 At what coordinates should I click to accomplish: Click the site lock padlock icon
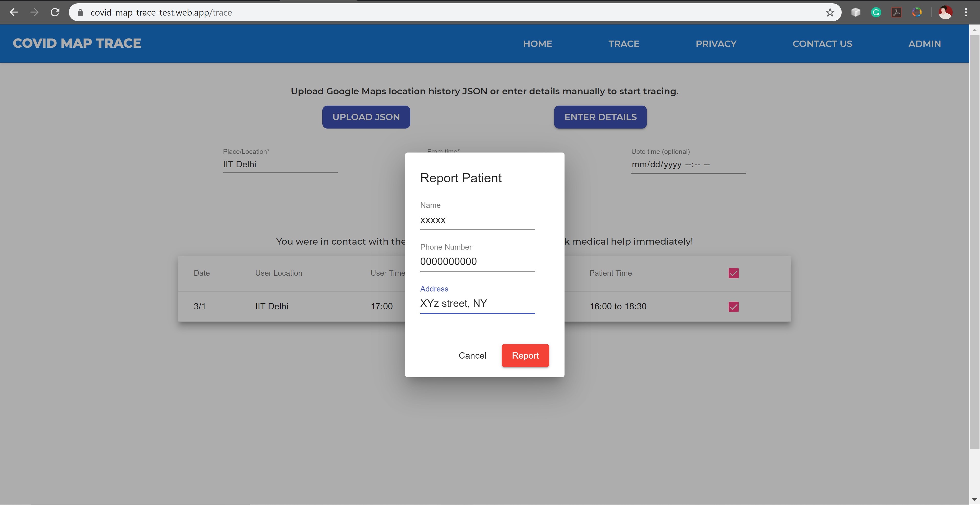point(80,12)
